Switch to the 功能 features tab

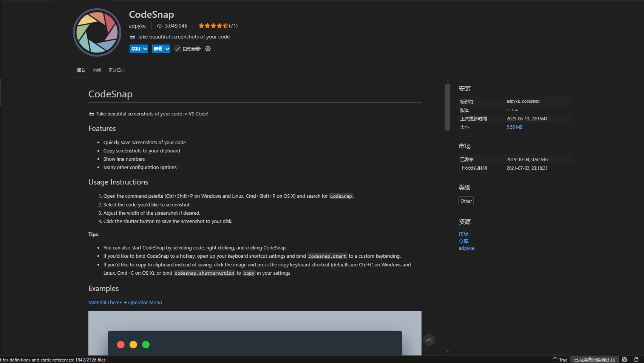tap(97, 70)
